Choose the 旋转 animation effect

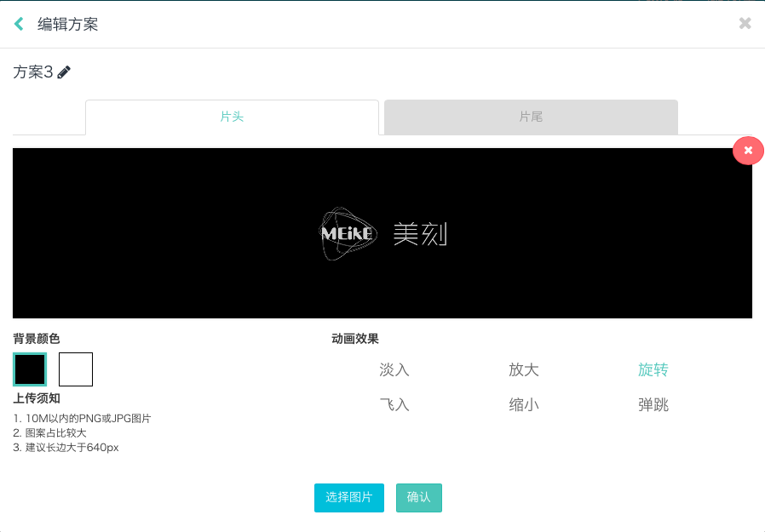tap(653, 369)
